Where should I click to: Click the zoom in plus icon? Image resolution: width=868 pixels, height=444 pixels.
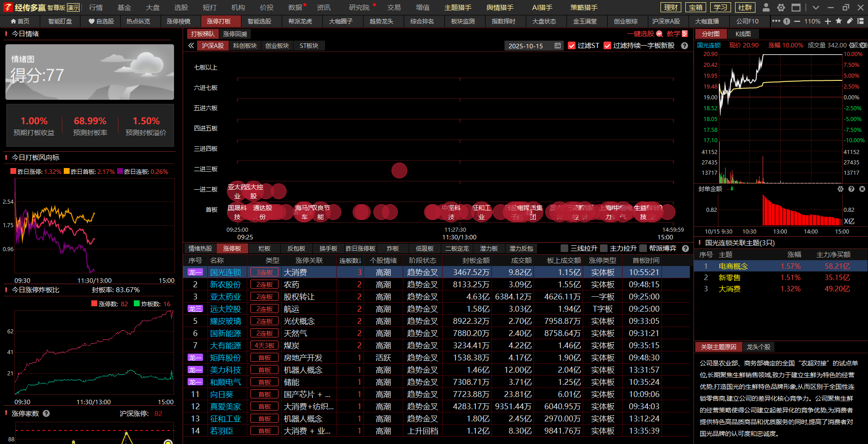[828, 21]
